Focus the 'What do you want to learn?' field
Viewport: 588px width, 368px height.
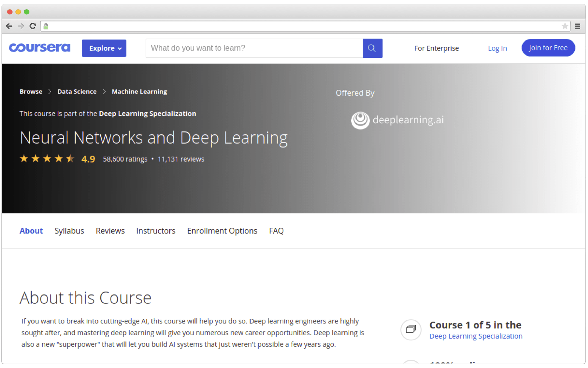point(254,48)
